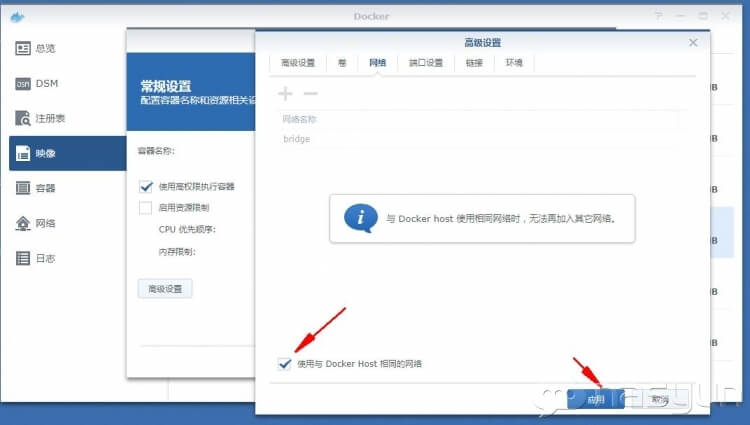Switch to the 高级设置 tab
The image size is (750, 425).
tap(298, 63)
